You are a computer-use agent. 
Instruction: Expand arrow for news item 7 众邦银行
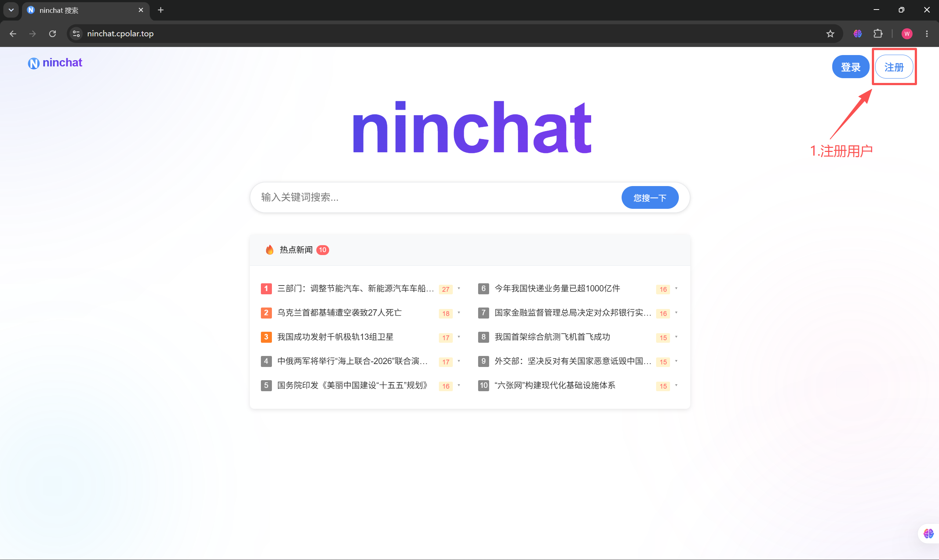pyautogui.click(x=676, y=313)
